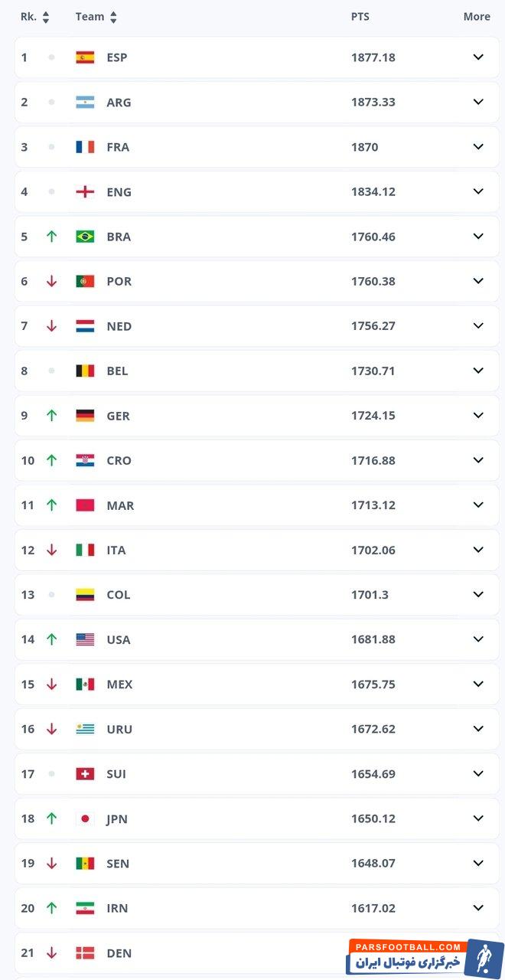Image resolution: width=505 pixels, height=980 pixels.
Task: Click the Argentina flag icon
Action: 85,102
